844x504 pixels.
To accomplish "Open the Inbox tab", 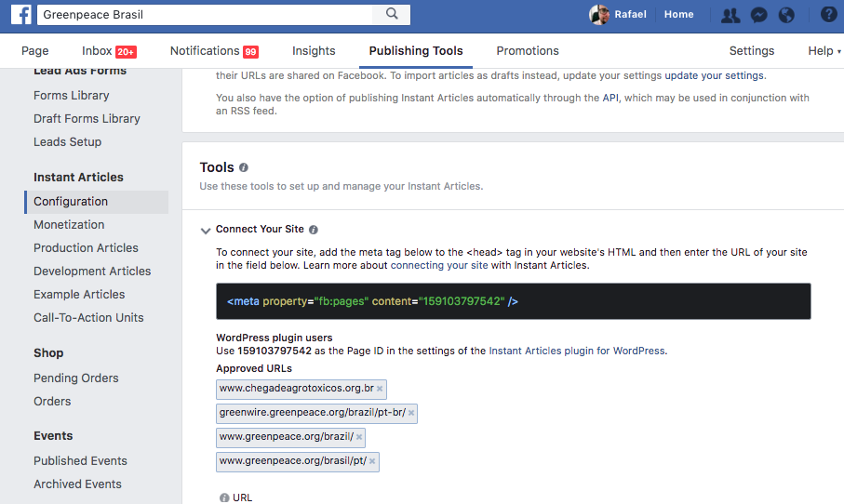I will tap(109, 51).
